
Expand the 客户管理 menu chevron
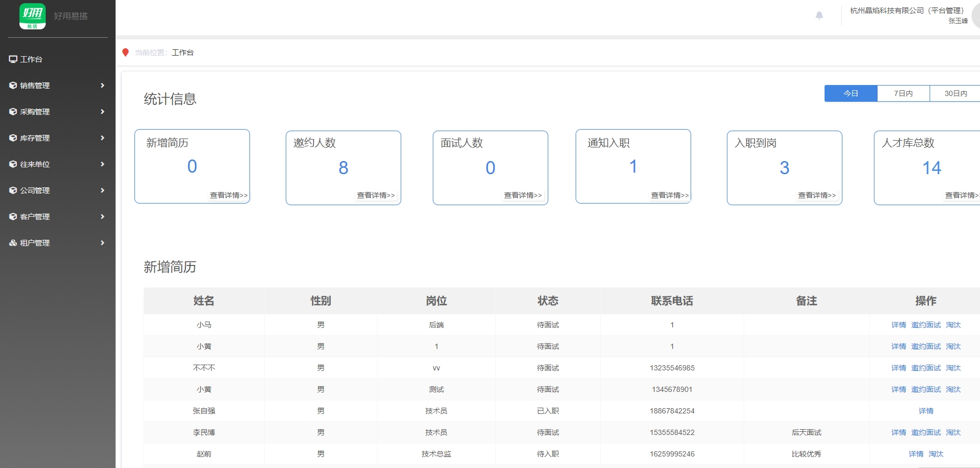[102, 217]
